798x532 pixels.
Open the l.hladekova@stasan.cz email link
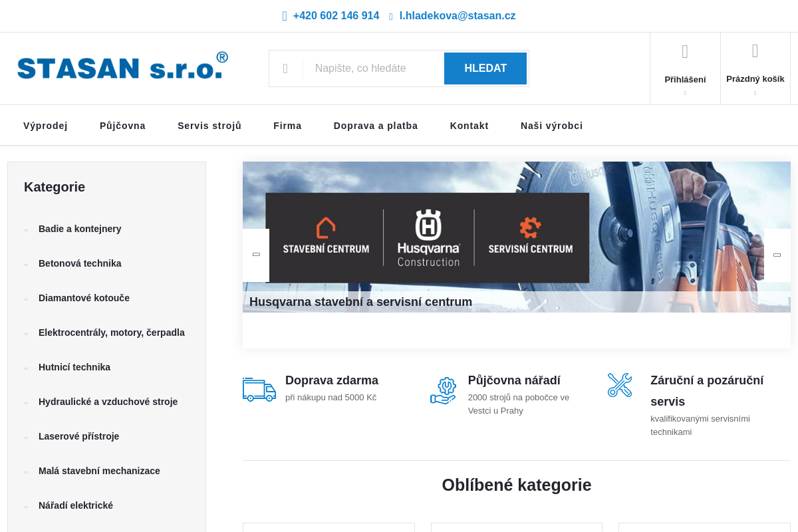pos(458,15)
